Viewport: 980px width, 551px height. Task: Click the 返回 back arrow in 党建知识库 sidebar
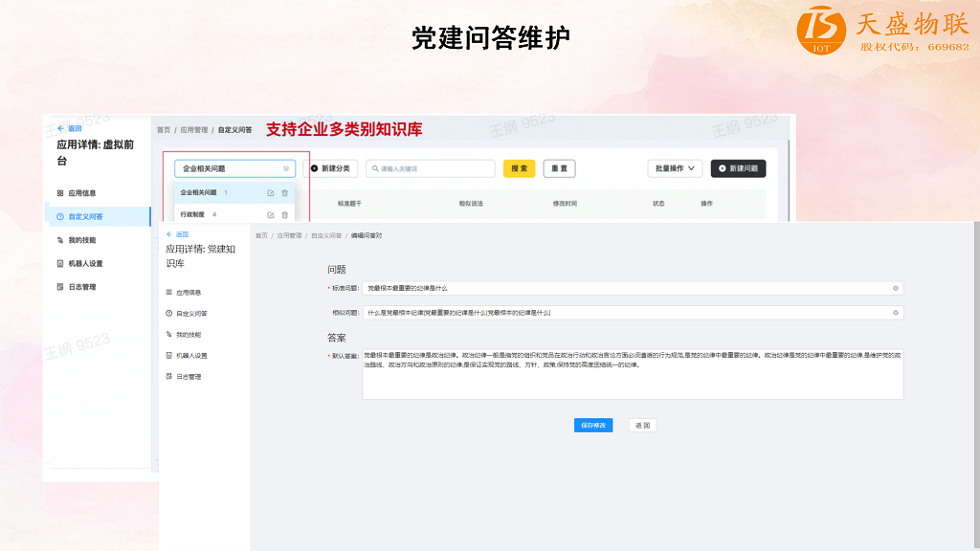click(x=177, y=234)
